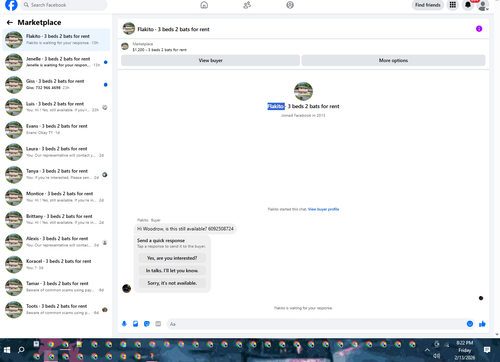Open the emoji picker in message box

tap(470, 324)
